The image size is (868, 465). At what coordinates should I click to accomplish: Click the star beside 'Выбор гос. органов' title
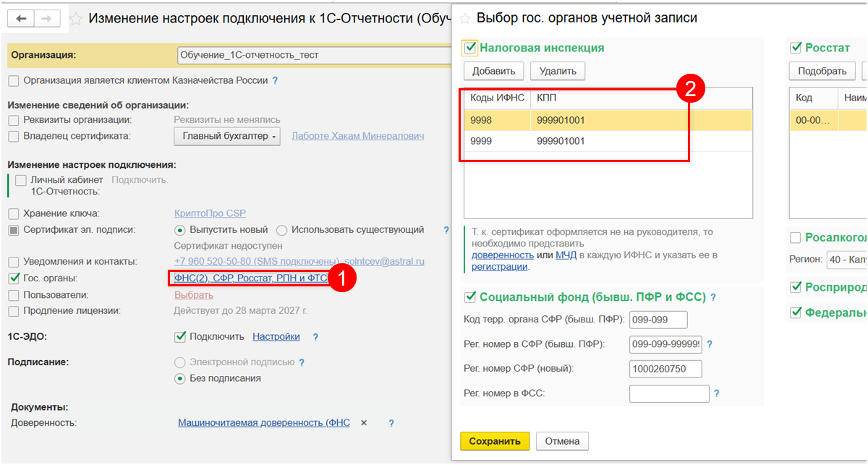tap(464, 18)
